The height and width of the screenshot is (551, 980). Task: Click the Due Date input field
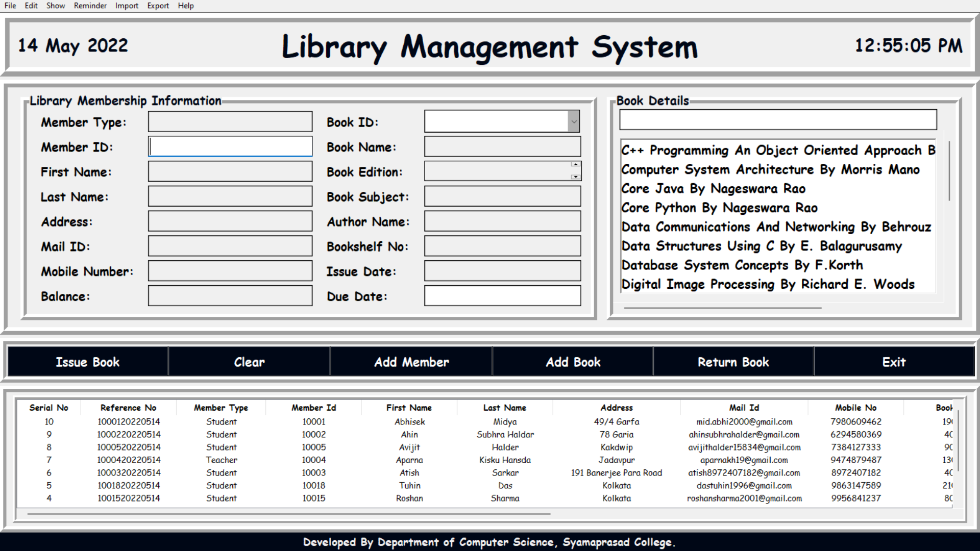pyautogui.click(x=502, y=296)
